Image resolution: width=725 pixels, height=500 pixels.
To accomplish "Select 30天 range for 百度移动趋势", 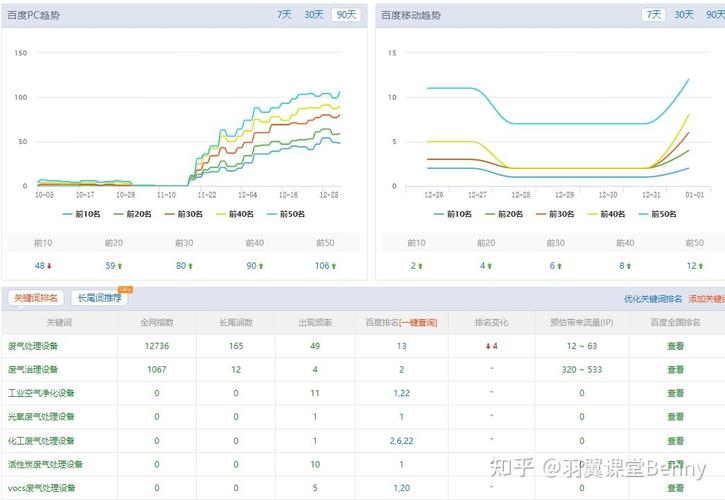I will point(683,15).
